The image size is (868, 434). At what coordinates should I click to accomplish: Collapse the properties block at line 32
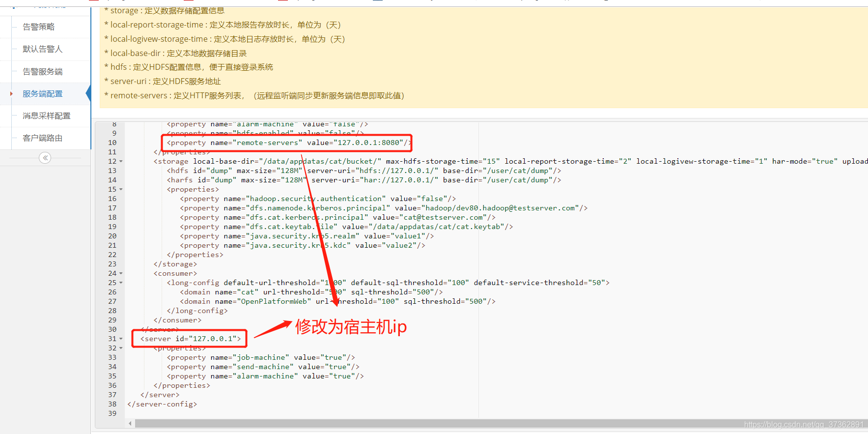point(121,348)
